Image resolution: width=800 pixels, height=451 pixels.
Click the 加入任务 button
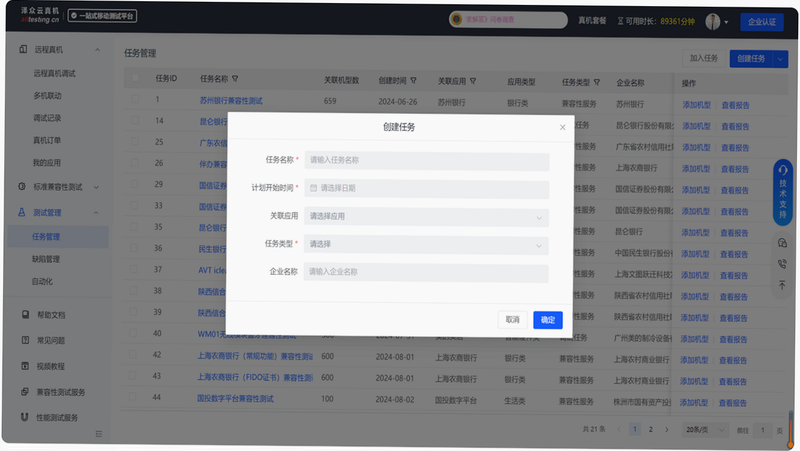click(x=704, y=58)
